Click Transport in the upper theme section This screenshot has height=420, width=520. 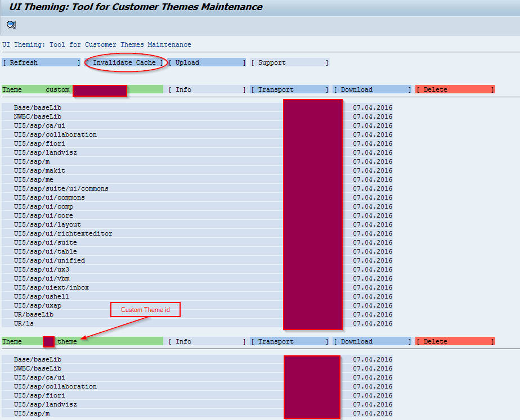click(289, 89)
